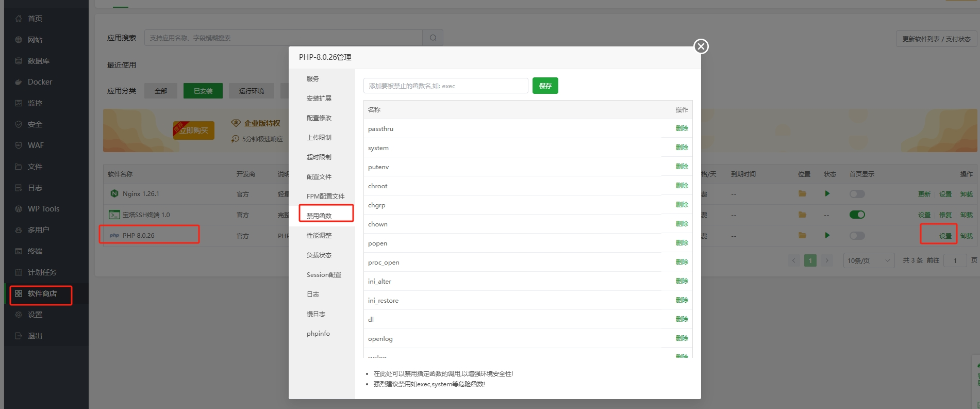Open the WAF sidebar icon
This screenshot has width=980, height=409.
click(x=19, y=145)
